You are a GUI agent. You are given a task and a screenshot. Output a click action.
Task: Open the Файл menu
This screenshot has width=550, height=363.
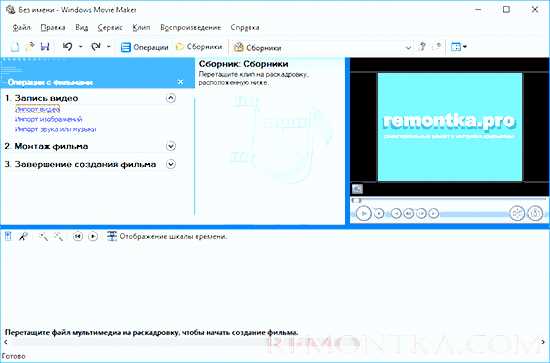click(x=22, y=27)
